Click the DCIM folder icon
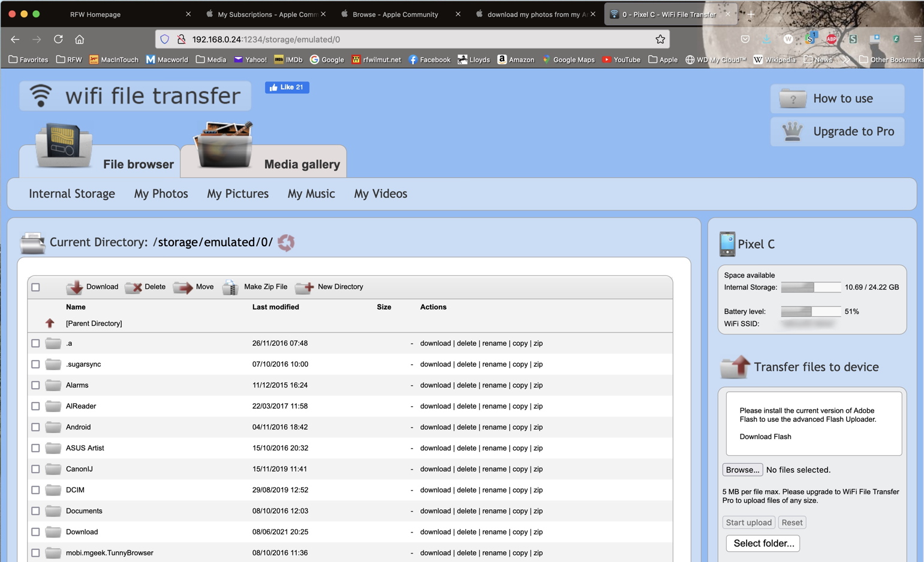 pyautogui.click(x=53, y=490)
